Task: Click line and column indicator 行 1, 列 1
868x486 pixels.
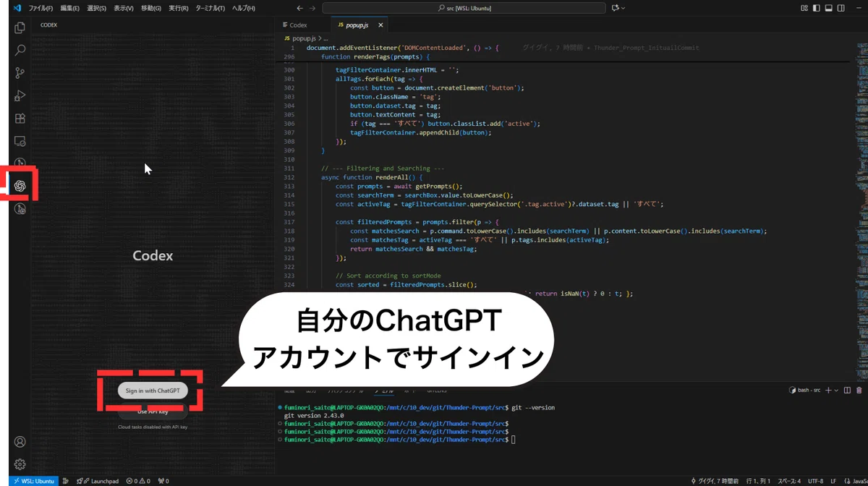Action: (x=759, y=481)
